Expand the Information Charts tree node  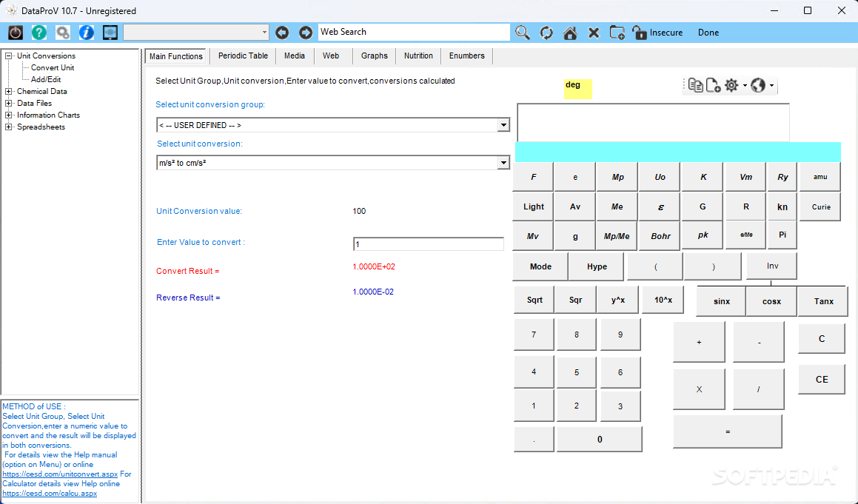(x=9, y=115)
